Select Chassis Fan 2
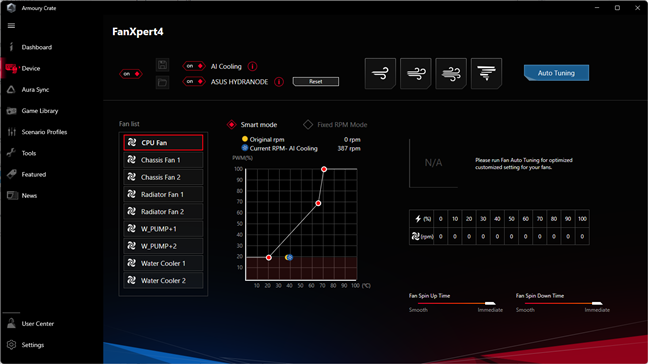Viewport: 648px width, 364px height. point(163,177)
